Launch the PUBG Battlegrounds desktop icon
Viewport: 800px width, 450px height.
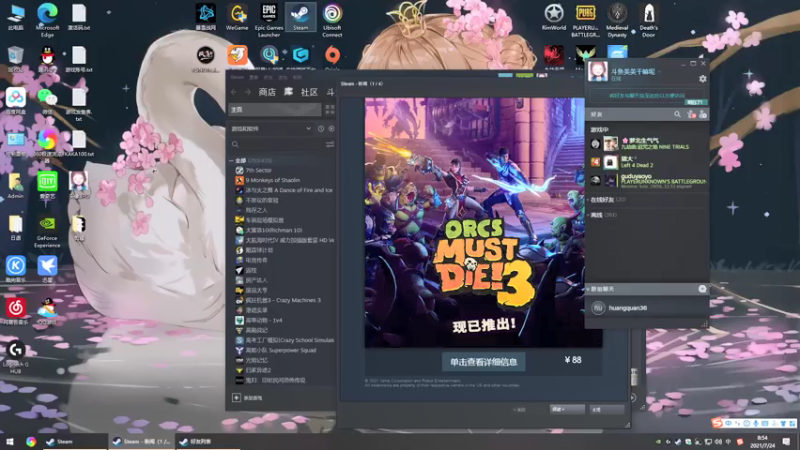tap(585, 20)
